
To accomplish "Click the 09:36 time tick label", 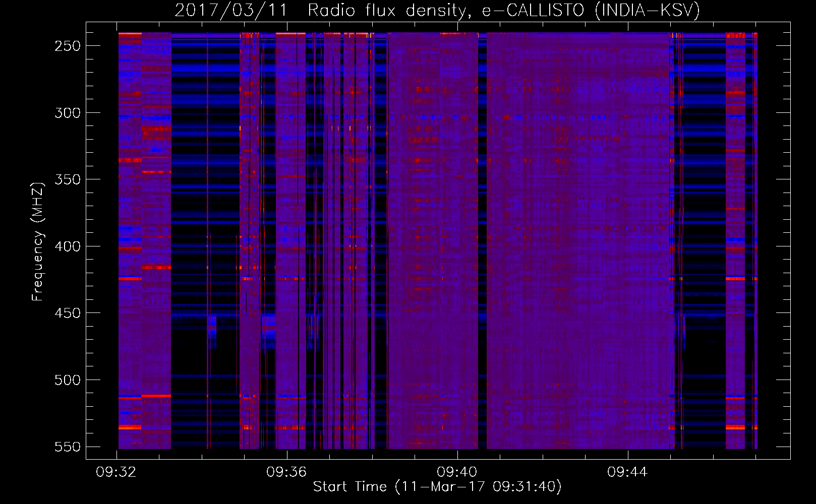I will coord(286,472).
